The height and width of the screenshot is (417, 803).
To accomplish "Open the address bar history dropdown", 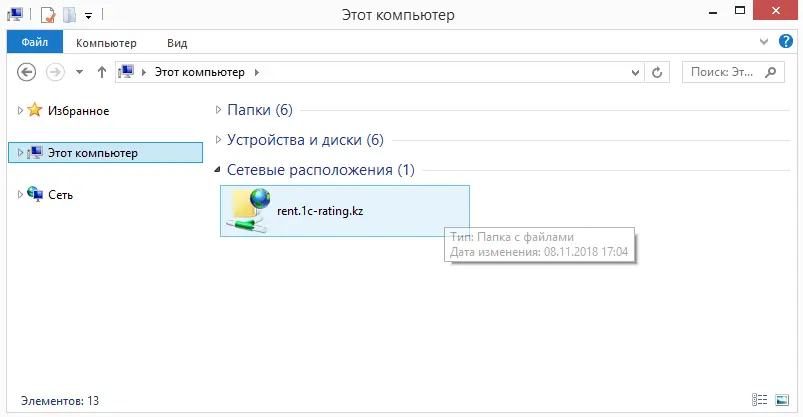I will point(635,73).
